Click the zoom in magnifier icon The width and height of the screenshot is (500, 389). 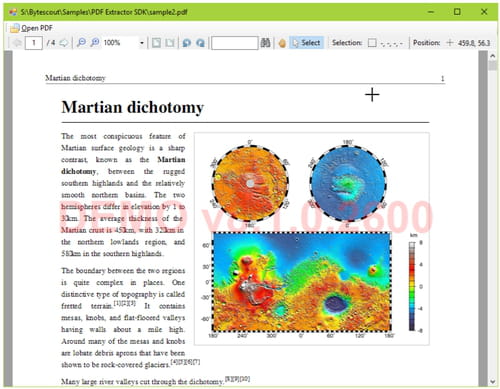(x=95, y=43)
